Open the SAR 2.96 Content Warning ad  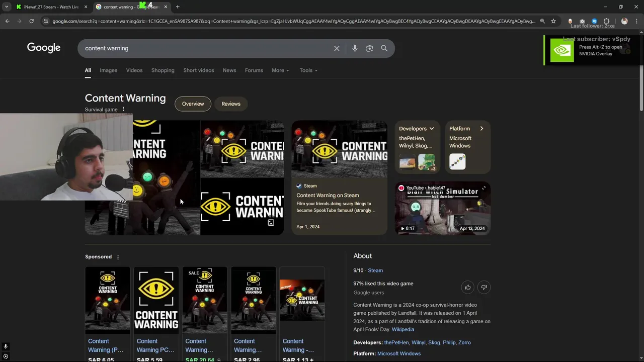coord(254,314)
